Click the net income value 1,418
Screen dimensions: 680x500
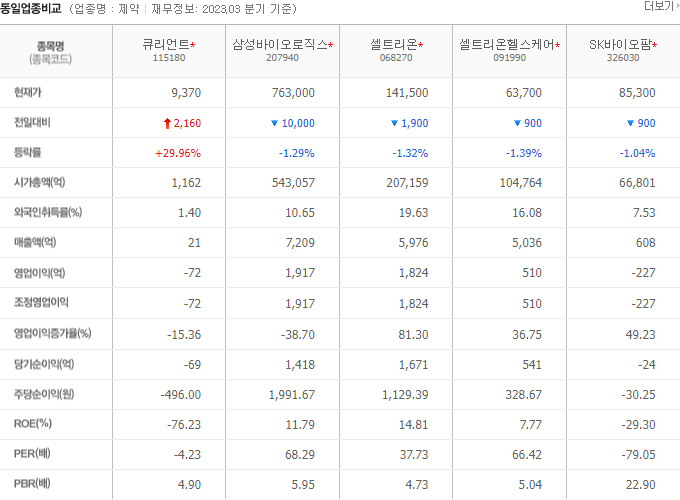(x=300, y=365)
